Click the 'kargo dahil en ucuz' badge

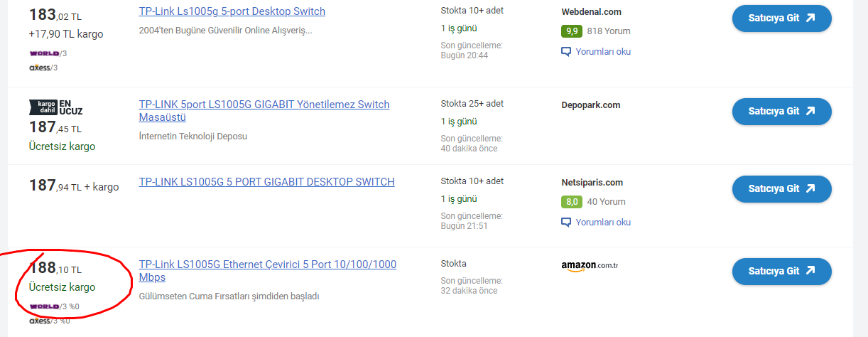tap(56, 107)
